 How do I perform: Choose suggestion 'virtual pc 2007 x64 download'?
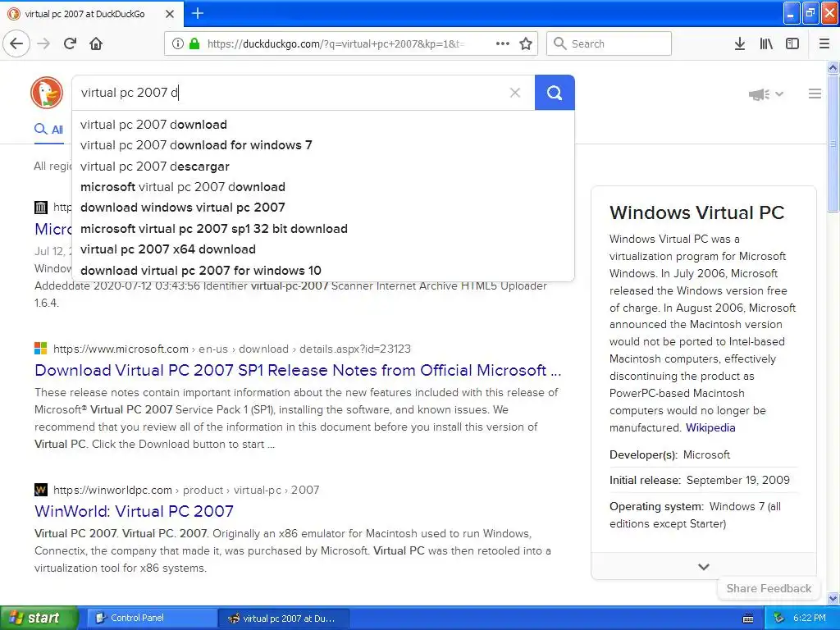[323, 249]
